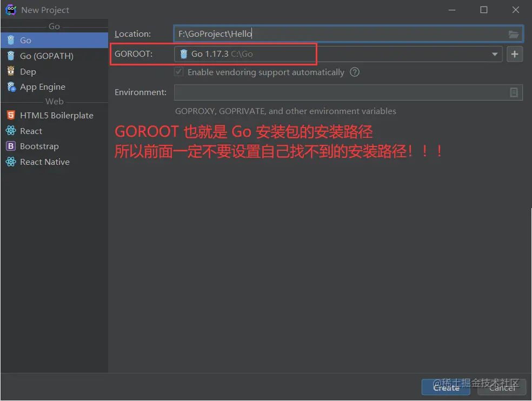Open the environment variables editor
Viewport: 532px width, 401px height.
pos(514,92)
